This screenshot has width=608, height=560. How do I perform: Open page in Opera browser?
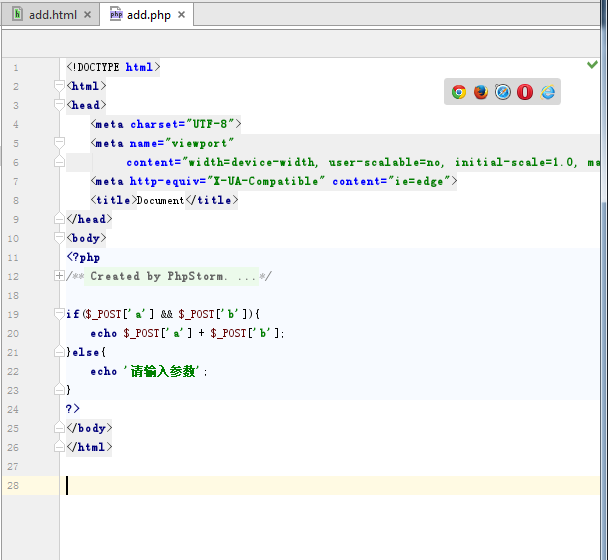point(525,92)
